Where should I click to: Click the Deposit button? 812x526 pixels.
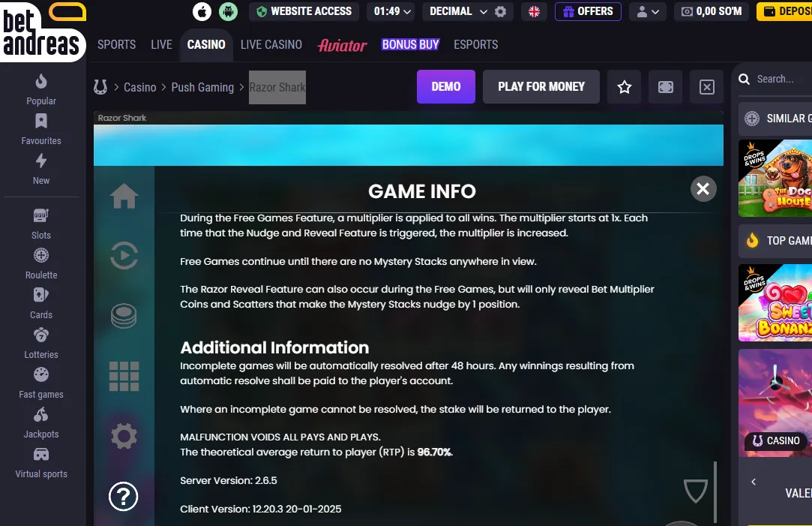tap(784, 11)
